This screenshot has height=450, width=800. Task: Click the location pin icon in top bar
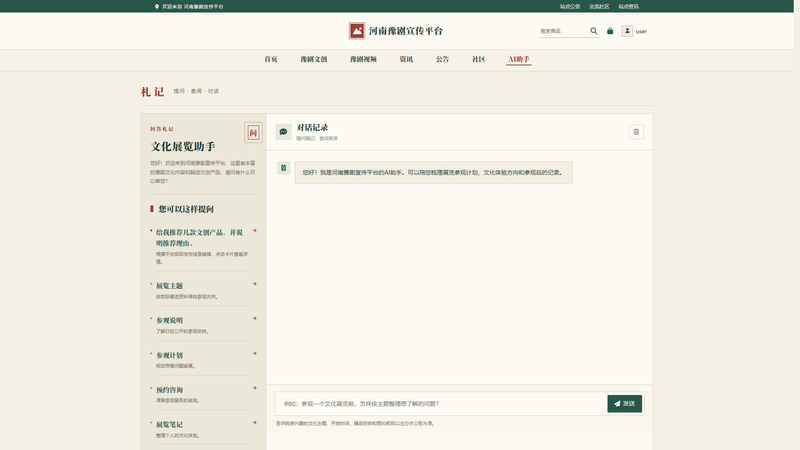click(x=157, y=7)
